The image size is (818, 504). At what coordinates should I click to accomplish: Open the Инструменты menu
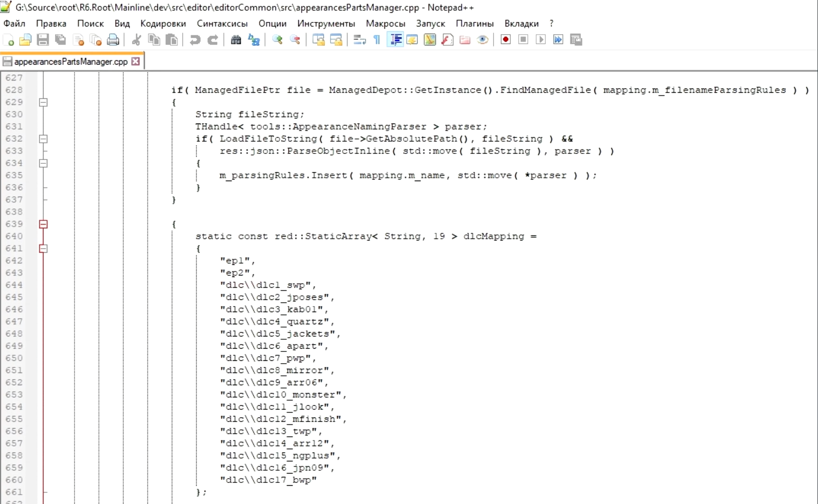pyautogui.click(x=326, y=23)
